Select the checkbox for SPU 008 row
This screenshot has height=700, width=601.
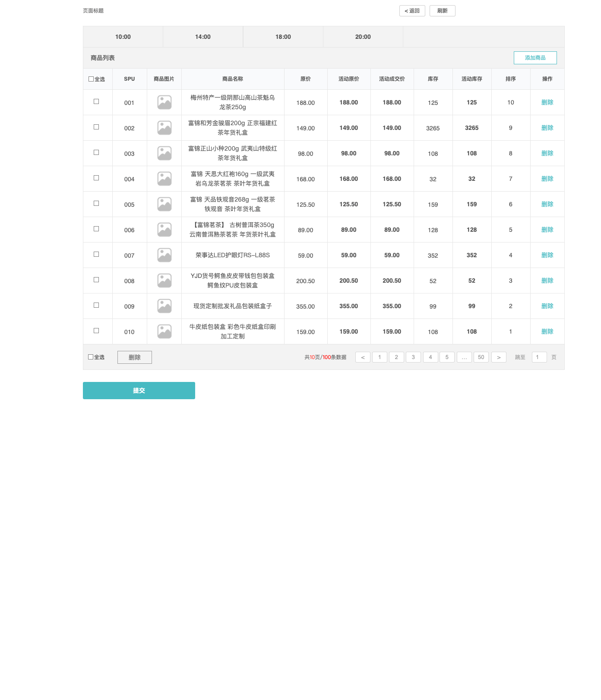[96, 280]
